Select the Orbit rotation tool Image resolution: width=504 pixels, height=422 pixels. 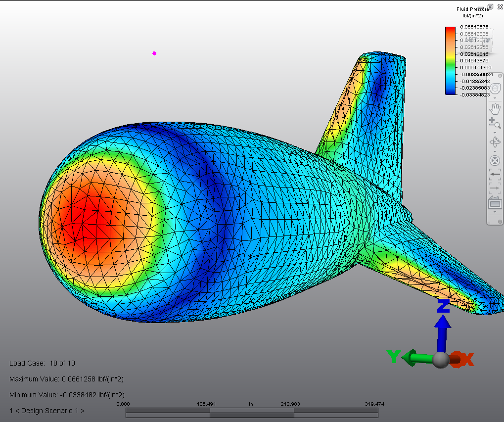tap(495, 142)
